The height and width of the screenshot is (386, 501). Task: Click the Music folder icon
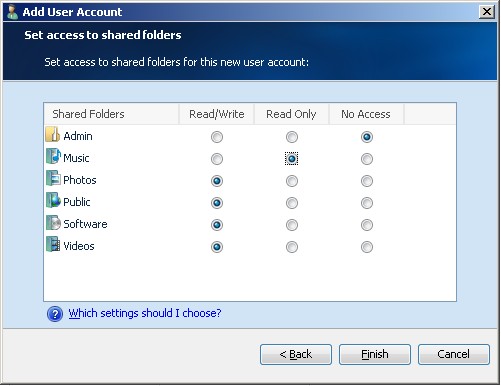pyautogui.click(x=53, y=157)
